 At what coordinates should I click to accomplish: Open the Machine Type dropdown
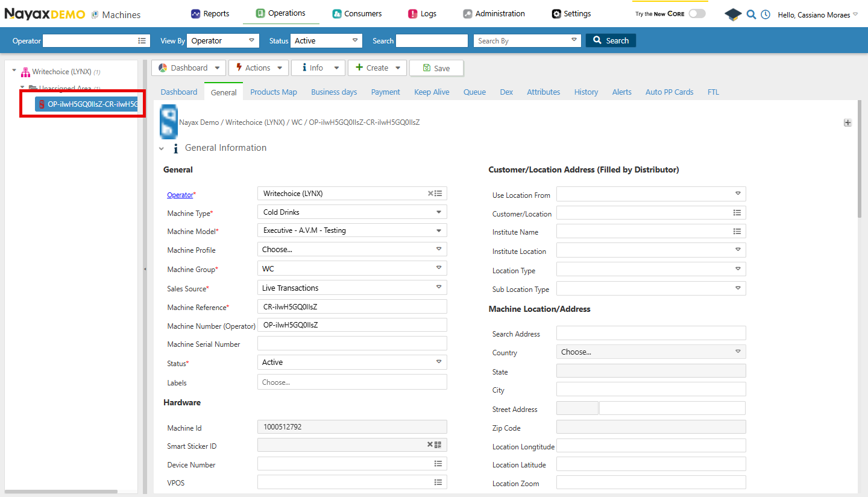pos(352,212)
